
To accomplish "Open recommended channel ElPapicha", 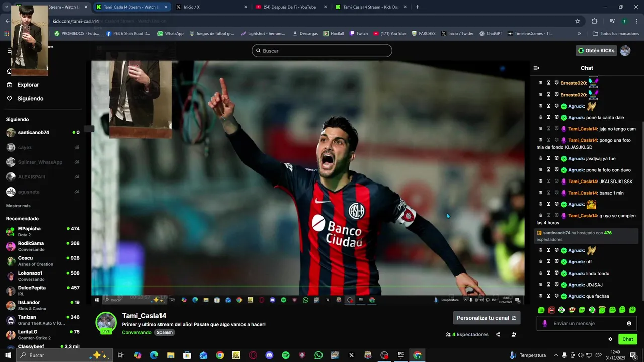I will (43, 231).
